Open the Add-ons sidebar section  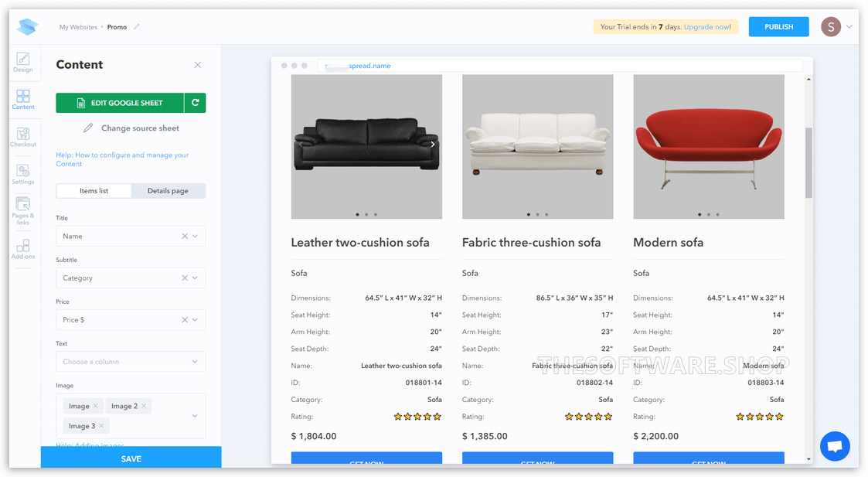(x=23, y=249)
